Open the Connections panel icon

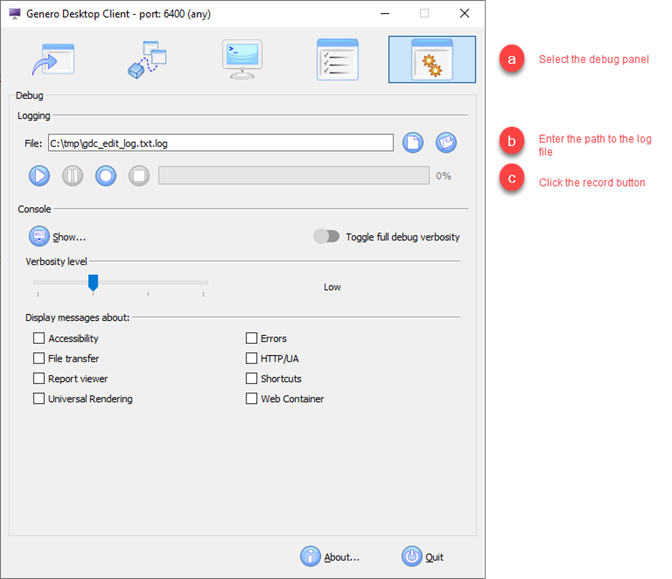tap(147, 60)
